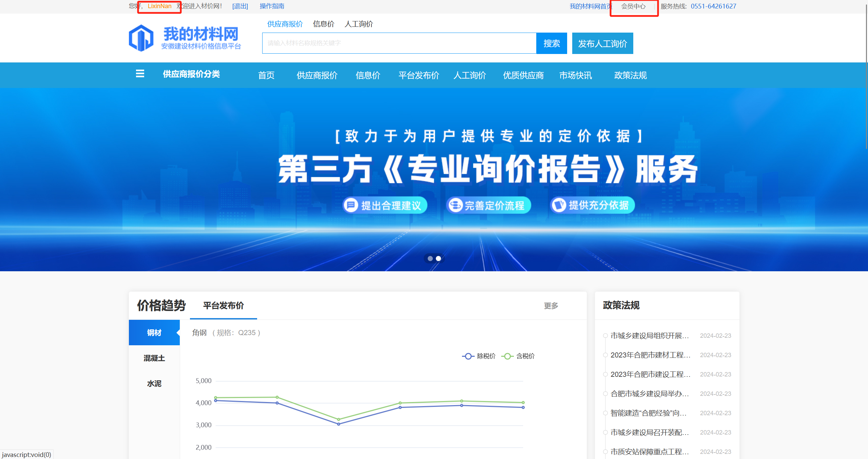The width and height of the screenshot is (868, 459).
Task: Click the [退出] logout link
Action: [240, 6]
